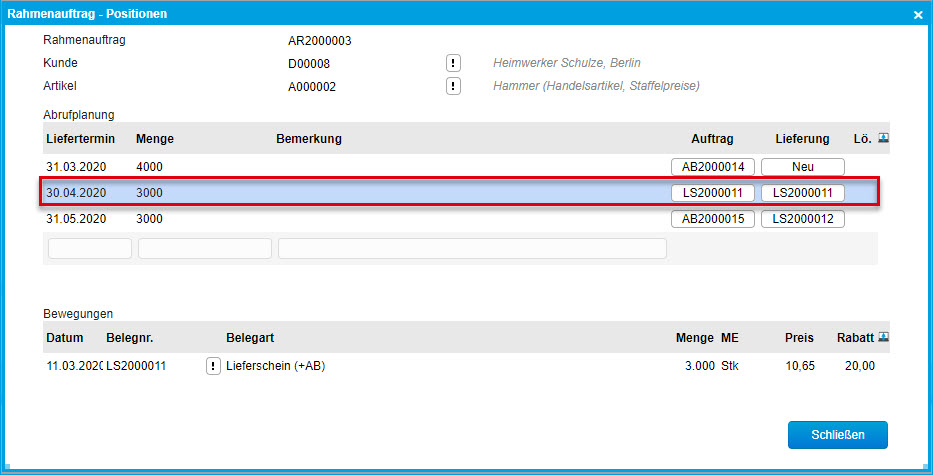Click Heimwerker Schulze, Berlin text
The width and height of the screenshot is (933, 475).
pyautogui.click(x=566, y=63)
